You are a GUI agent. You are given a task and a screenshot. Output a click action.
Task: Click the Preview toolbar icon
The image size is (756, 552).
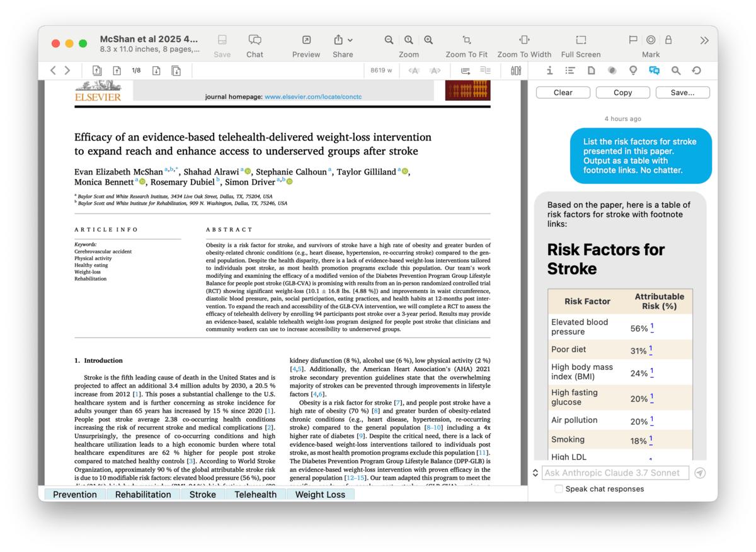pos(306,40)
